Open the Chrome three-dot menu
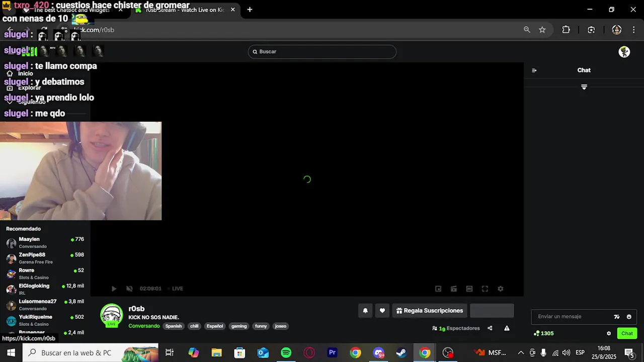Image resolution: width=644 pixels, height=362 pixels. click(x=633, y=30)
